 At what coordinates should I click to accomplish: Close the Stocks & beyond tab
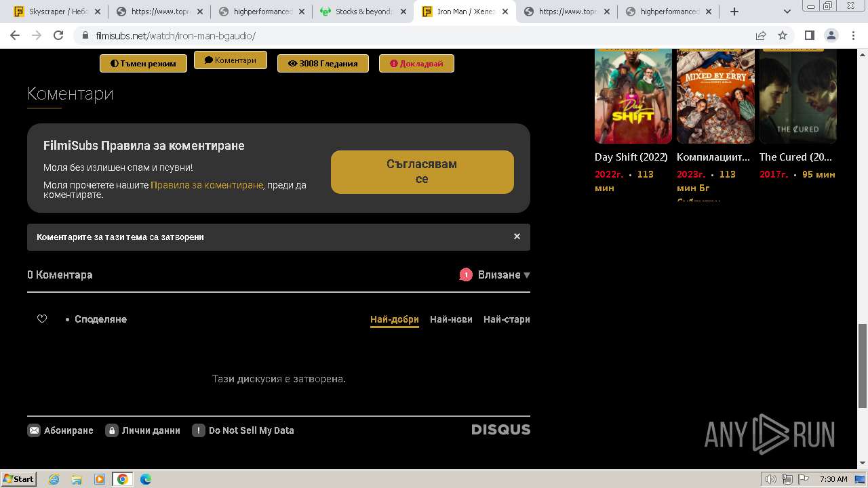point(403,12)
